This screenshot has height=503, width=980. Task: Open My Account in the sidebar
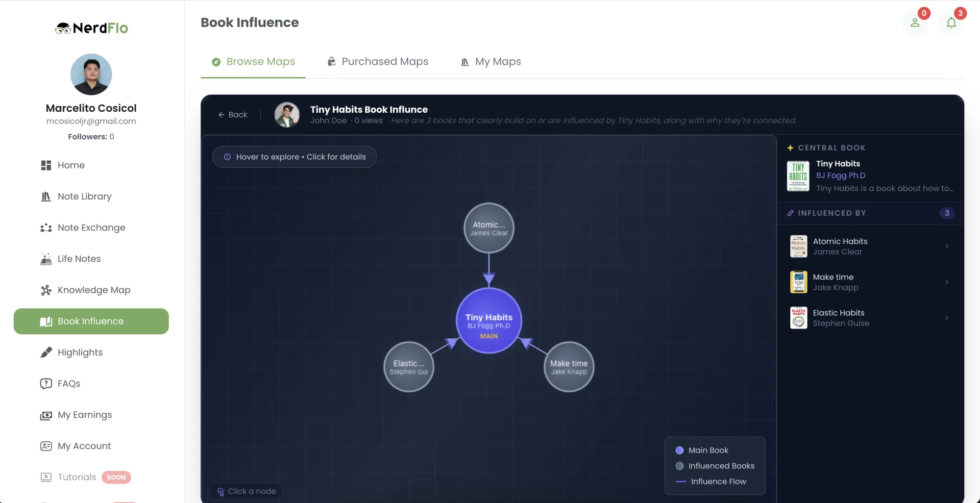click(x=91, y=446)
